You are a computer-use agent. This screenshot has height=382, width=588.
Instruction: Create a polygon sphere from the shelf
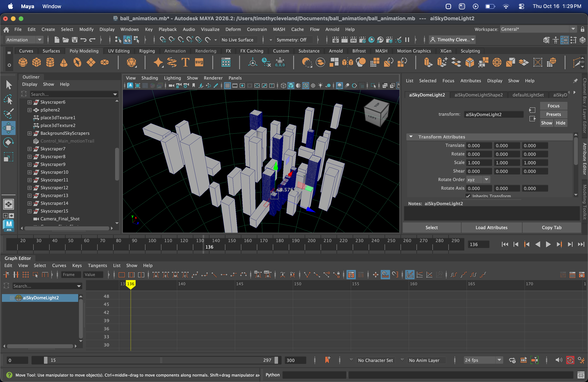23,62
